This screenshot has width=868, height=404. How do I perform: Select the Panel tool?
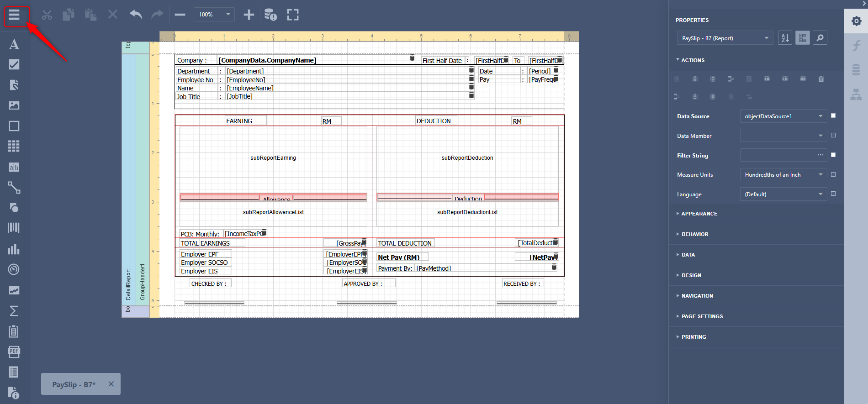[x=14, y=126]
